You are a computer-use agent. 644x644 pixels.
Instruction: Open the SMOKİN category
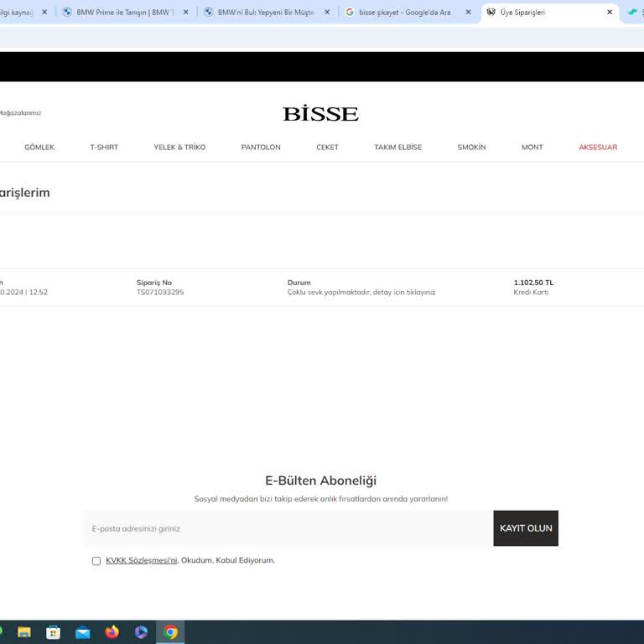[471, 147]
